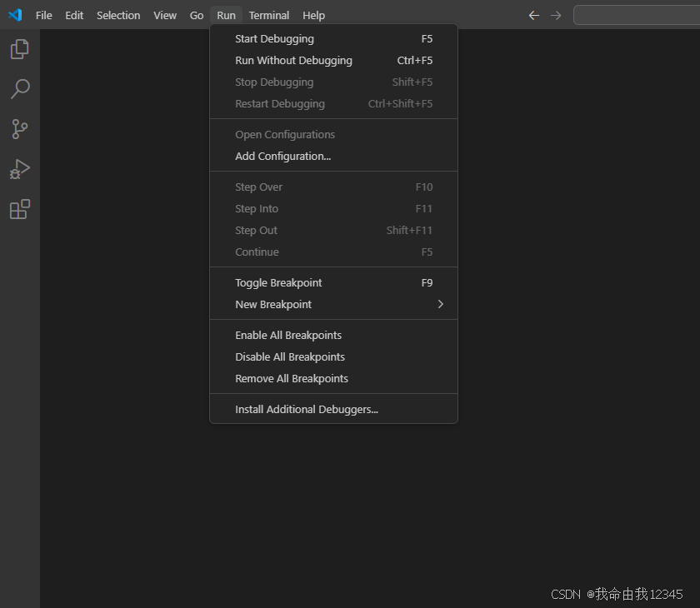This screenshot has height=608, width=700.
Task: Open the Selection menu
Action: click(118, 15)
